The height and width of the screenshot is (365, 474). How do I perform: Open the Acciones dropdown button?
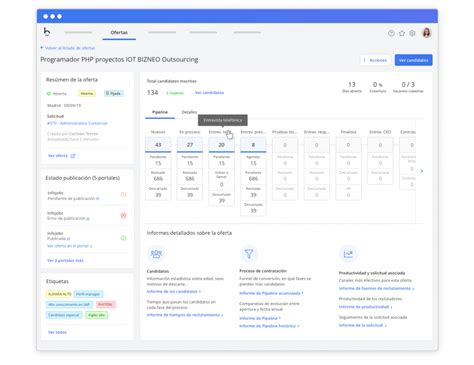coord(375,60)
